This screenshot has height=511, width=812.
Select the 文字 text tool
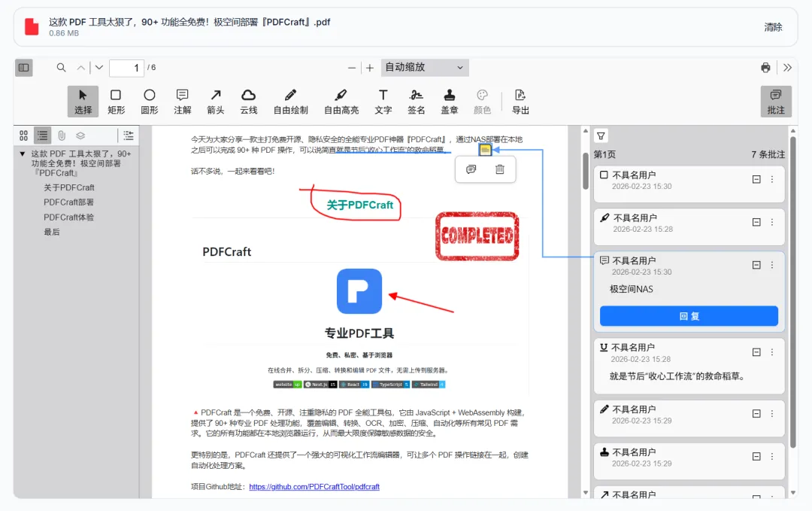tap(383, 102)
